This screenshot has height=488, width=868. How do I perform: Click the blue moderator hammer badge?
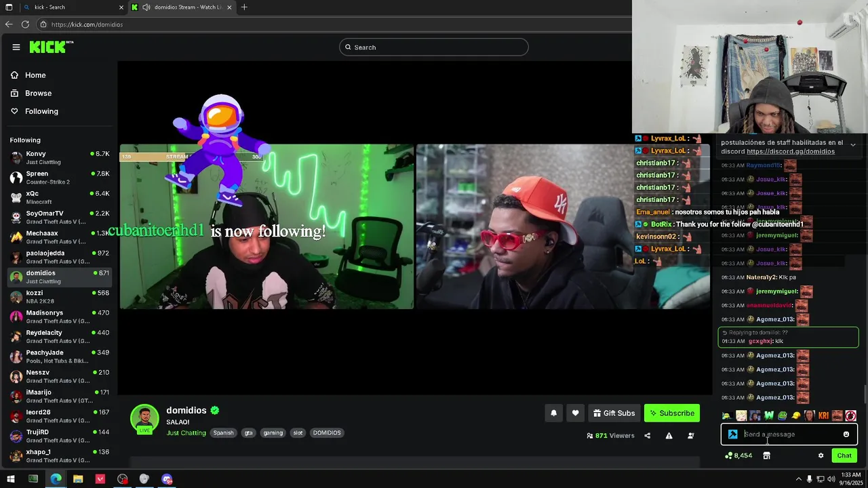click(733, 434)
